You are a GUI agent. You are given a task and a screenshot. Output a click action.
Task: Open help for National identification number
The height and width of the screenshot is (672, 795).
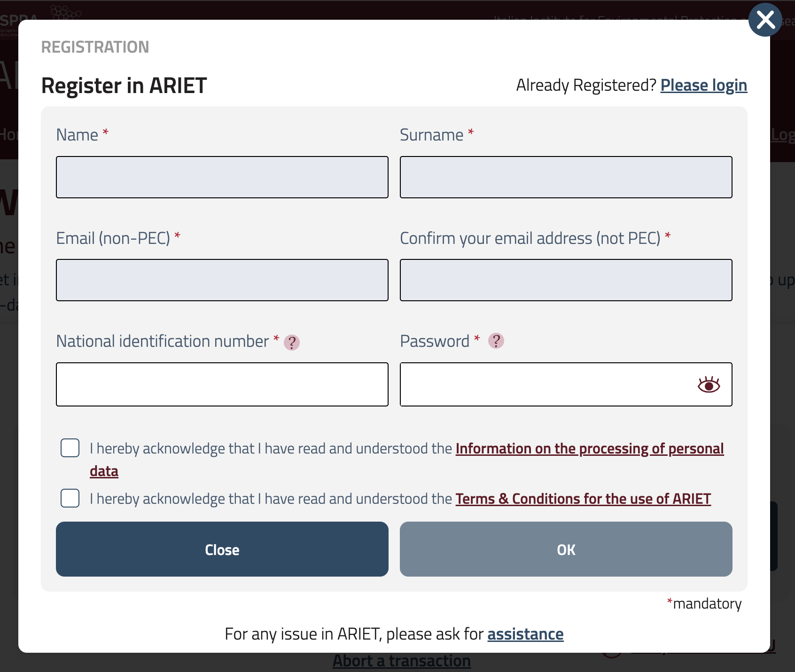coord(292,343)
